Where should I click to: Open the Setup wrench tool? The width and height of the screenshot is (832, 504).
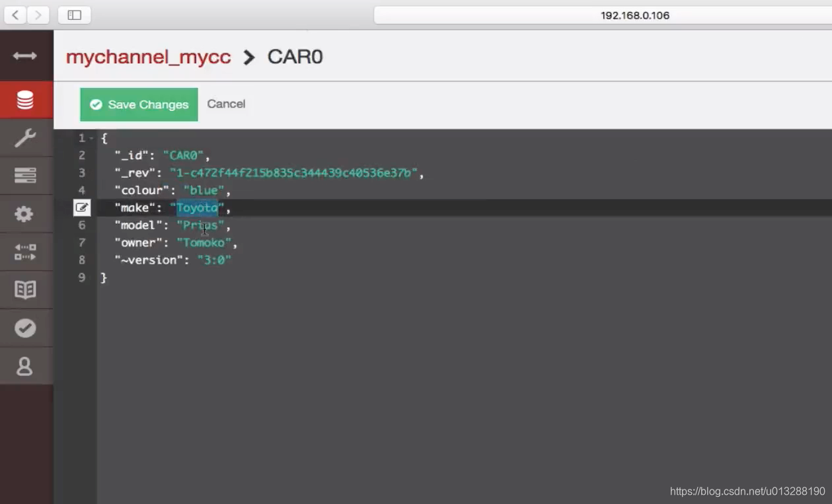26,137
